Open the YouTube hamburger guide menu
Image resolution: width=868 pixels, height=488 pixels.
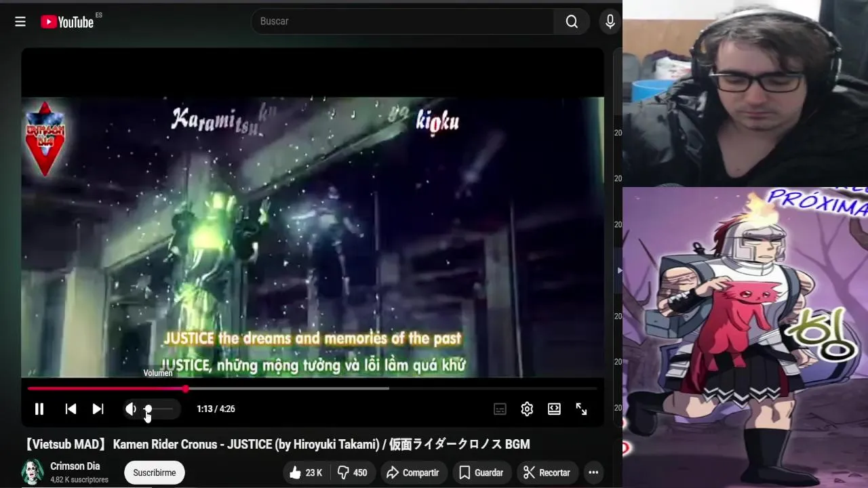(x=20, y=22)
